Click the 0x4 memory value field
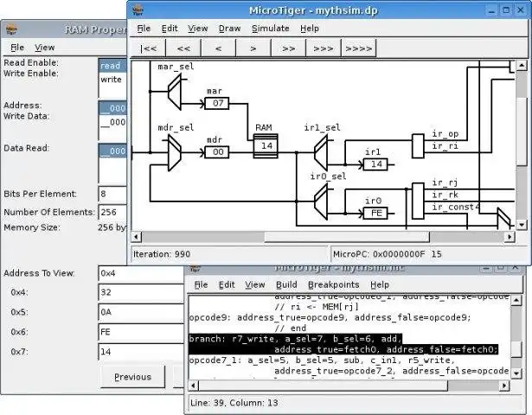Image resolution: width=532 pixels, height=415 pixels. [x=142, y=292]
